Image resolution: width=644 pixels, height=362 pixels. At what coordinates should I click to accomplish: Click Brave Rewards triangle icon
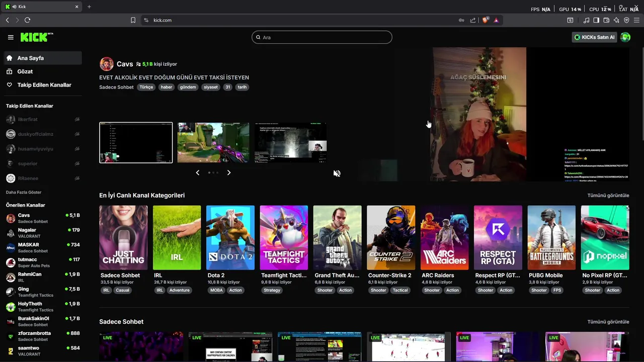pos(496,20)
